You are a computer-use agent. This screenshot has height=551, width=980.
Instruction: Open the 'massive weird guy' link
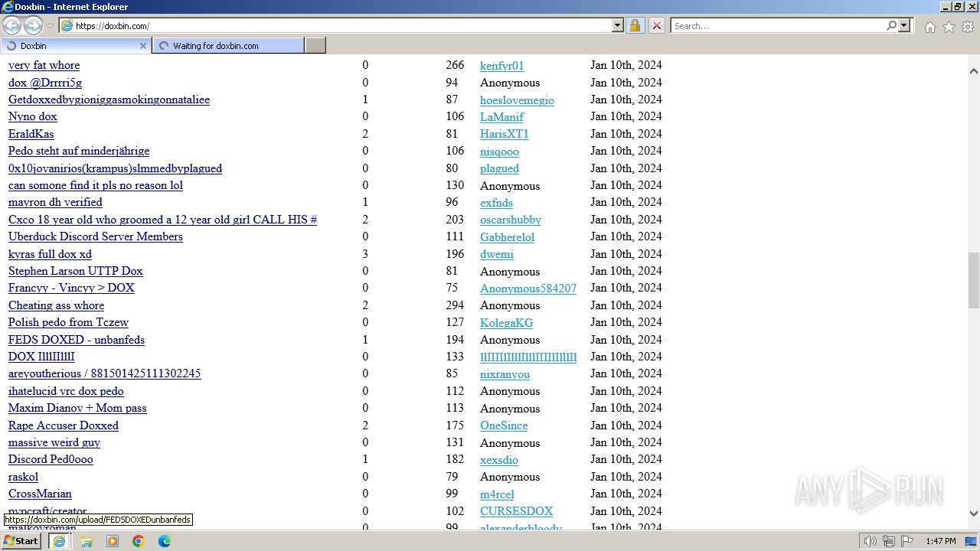click(x=54, y=442)
